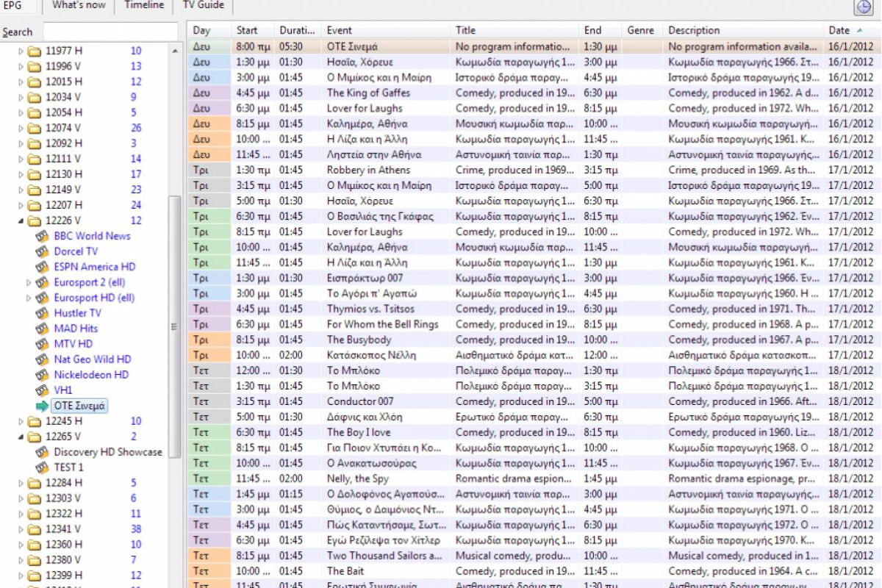The height and width of the screenshot is (588, 882).
Task: Click the 11977 H folder icon
Action: click(34, 51)
